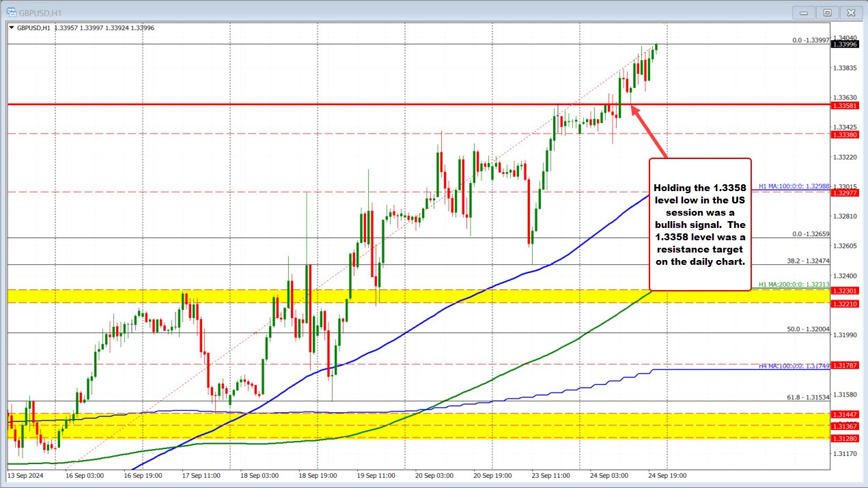Viewport: 868px width, 488px height.
Task: Click the red 1.33581 price label
Action: point(844,106)
